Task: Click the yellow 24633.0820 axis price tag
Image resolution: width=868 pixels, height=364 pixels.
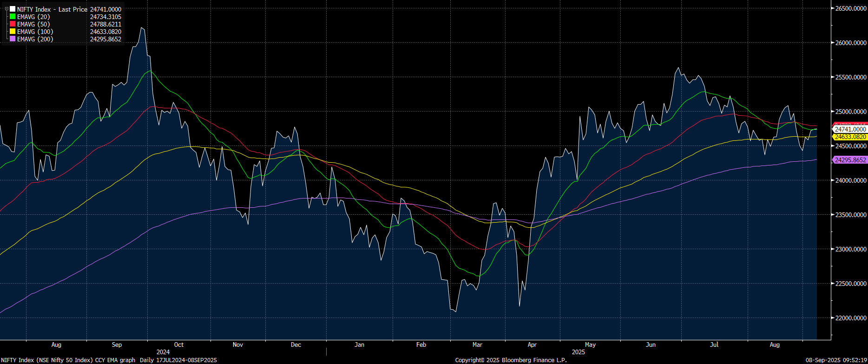Action: (x=850, y=137)
